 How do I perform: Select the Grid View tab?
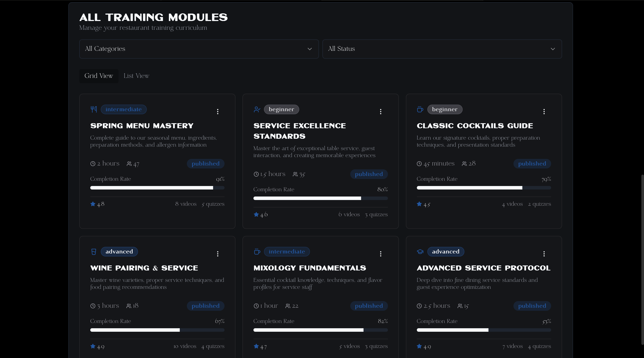pos(99,76)
